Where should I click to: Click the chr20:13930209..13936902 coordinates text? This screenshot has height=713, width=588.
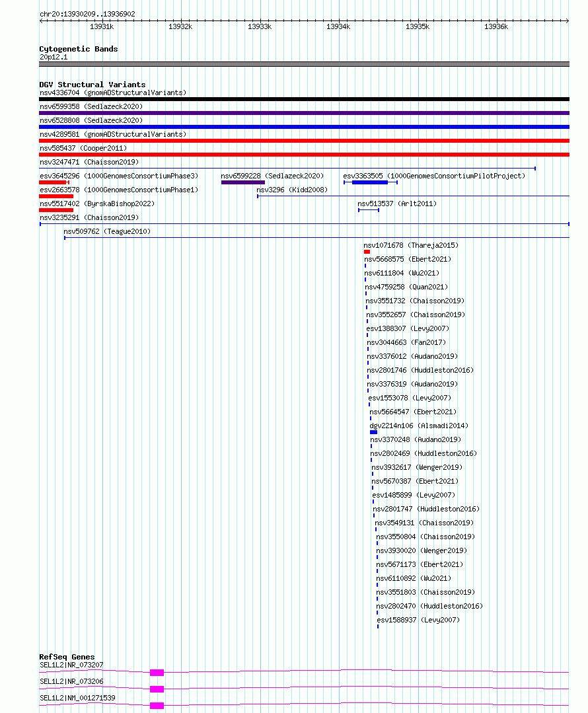87,14
